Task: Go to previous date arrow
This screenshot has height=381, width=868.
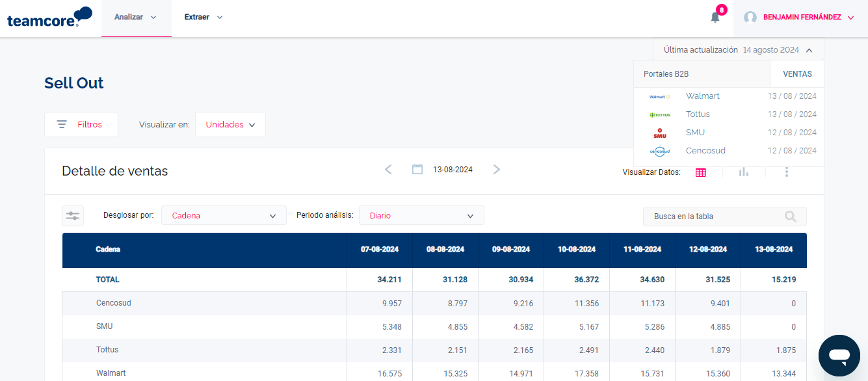Action: pyautogui.click(x=388, y=170)
